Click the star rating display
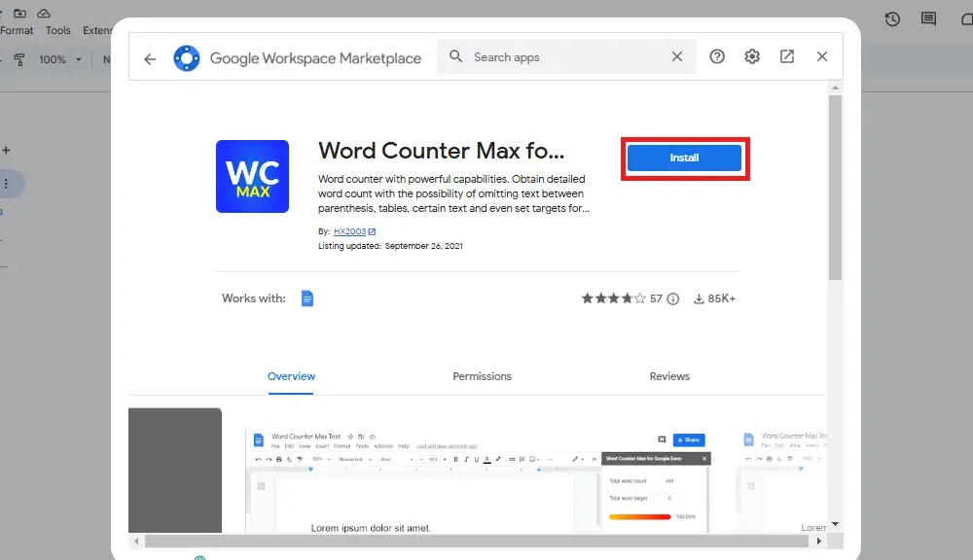 coord(613,298)
